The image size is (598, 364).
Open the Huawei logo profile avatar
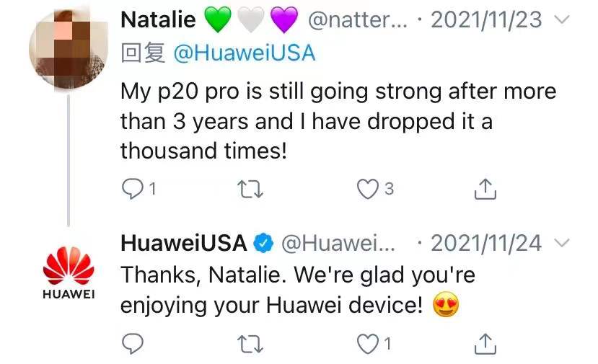click(x=69, y=272)
